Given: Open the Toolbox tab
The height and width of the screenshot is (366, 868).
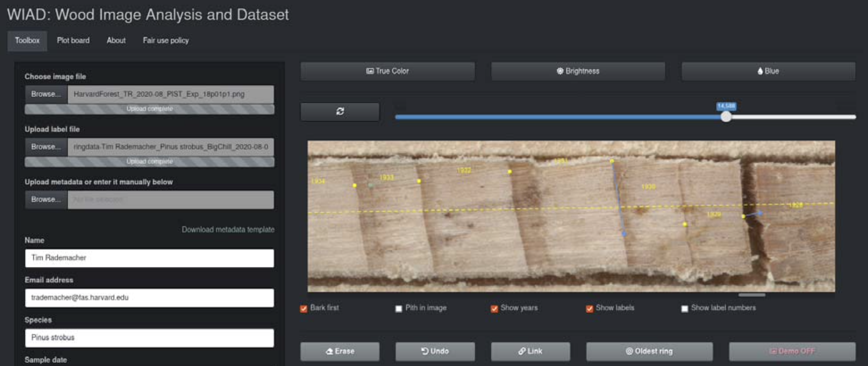Looking at the screenshot, I should tap(27, 41).
